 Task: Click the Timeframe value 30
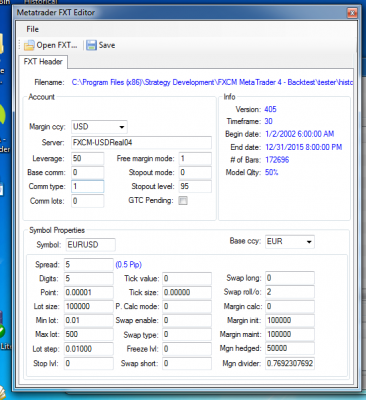pos(268,121)
